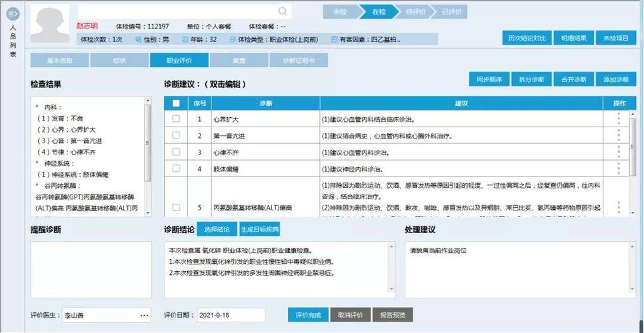
Task: Click the 丙氨酸氨基转移酶(ALT)偏高 diagnosis cell
Action: click(266, 198)
